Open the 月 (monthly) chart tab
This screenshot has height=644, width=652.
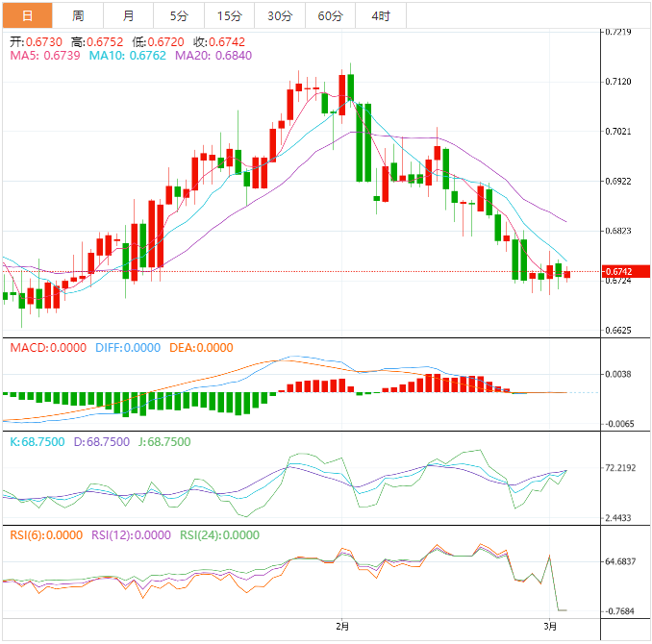(x=129, y=15)
